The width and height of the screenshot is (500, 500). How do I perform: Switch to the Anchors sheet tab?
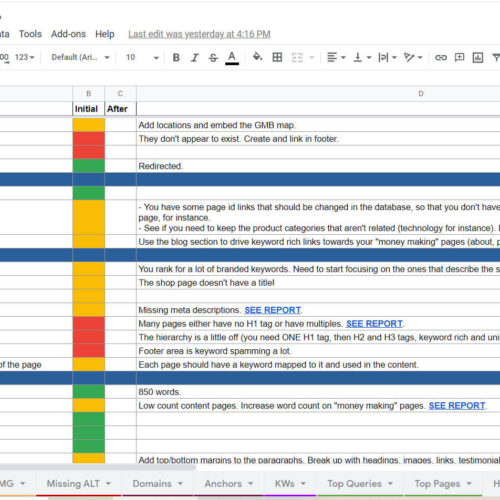click(x=223, y=483)
